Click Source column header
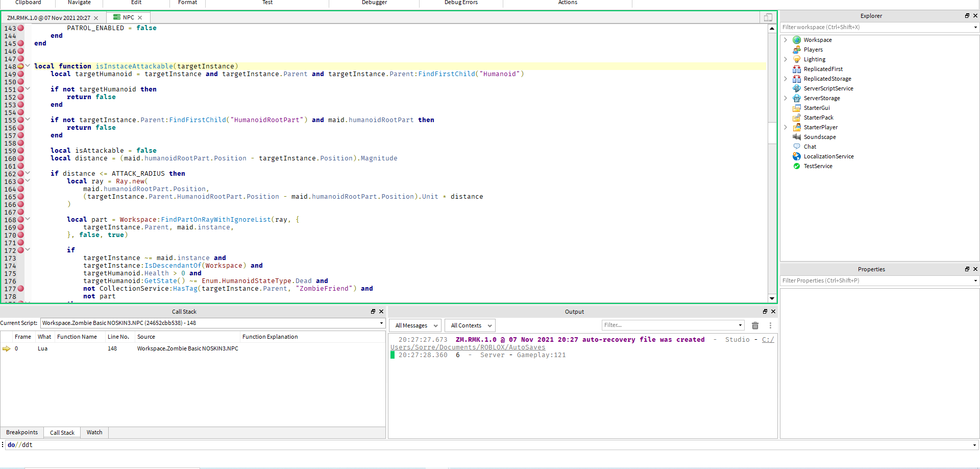Screen dimensions: 980x469 [187, 337]
